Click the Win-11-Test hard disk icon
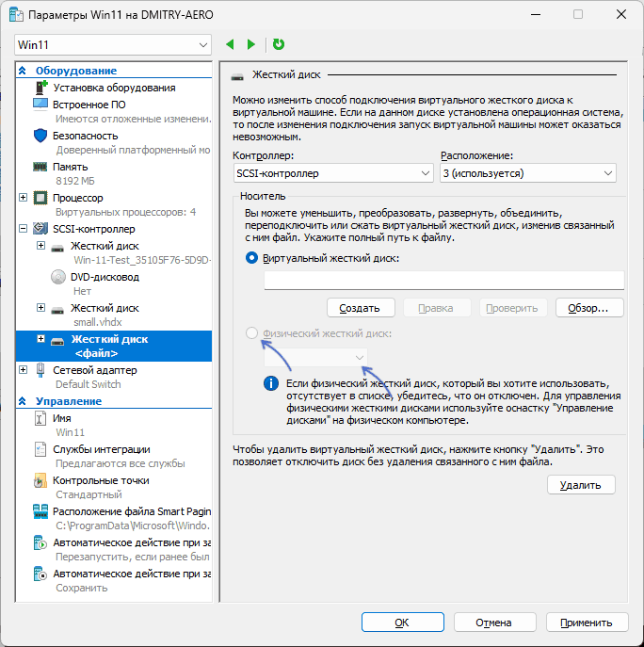Viewport: 644px width, 647px height. [x=57, y=247]
